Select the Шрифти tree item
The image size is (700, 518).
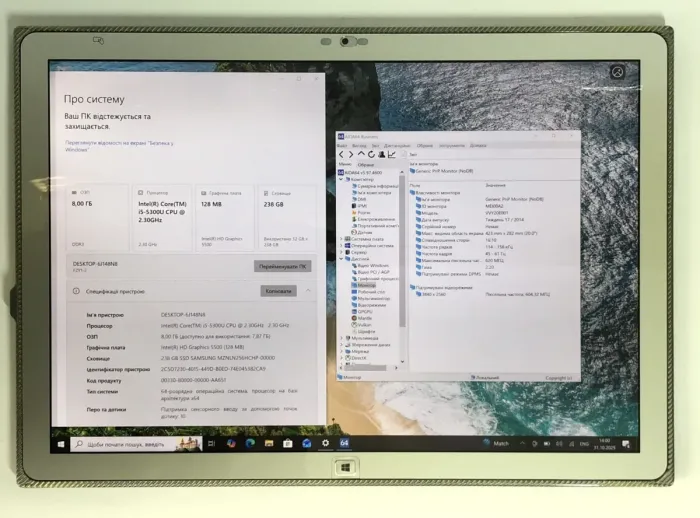pos(363,331)
